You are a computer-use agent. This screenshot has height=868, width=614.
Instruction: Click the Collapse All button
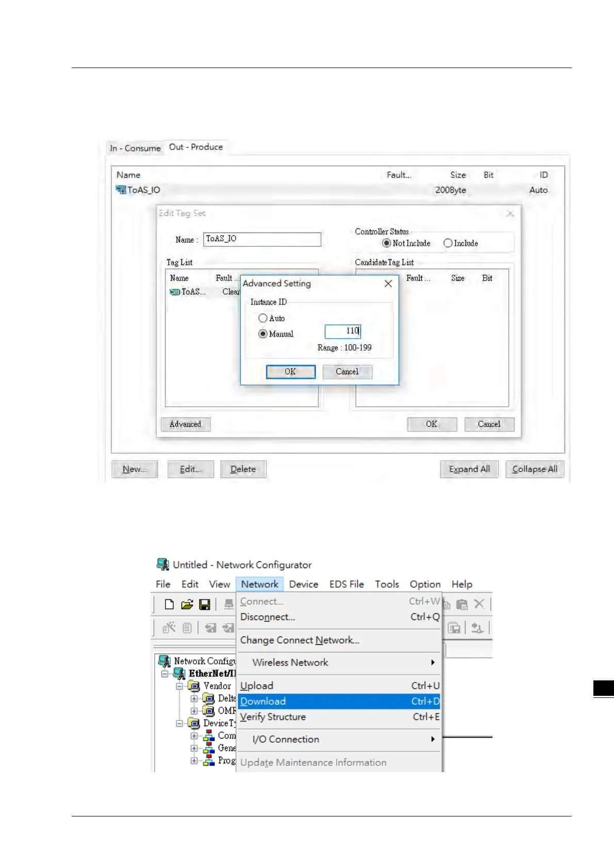coord(535,469)
